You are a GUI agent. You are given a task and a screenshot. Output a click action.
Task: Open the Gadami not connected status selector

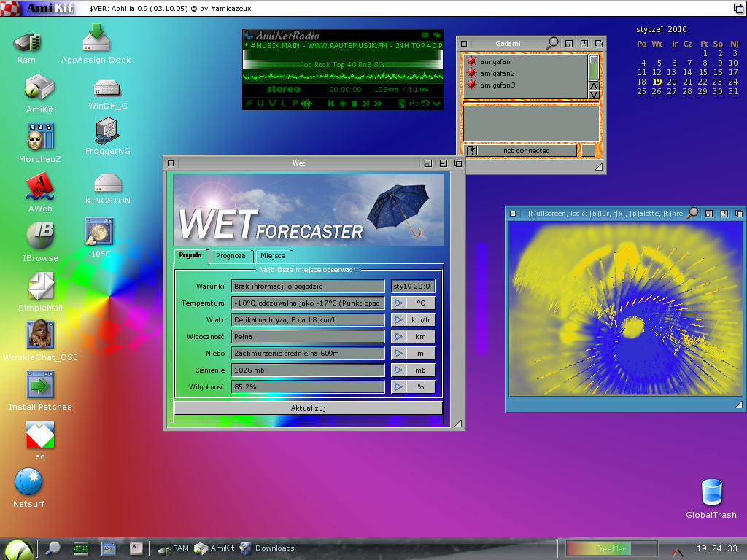[x=521, y=150]
